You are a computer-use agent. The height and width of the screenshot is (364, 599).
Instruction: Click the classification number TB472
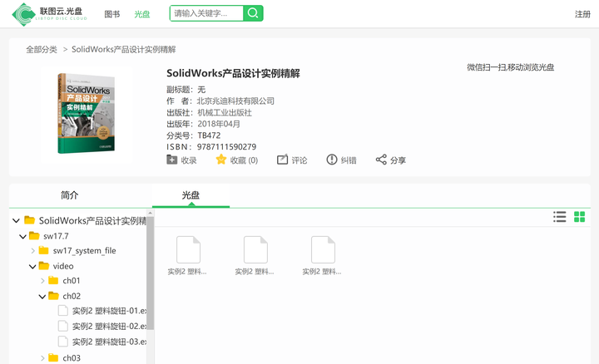(x=209, y=135)
